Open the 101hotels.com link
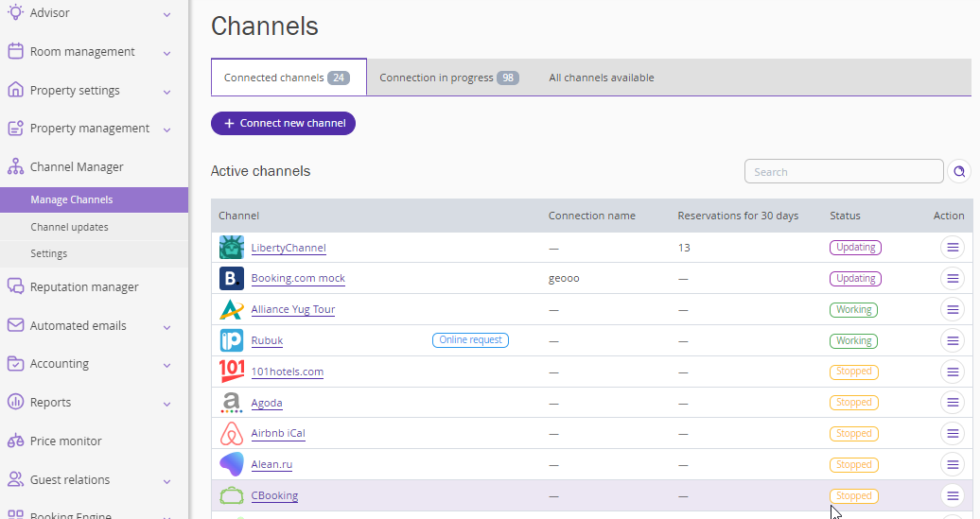 coord(288,372)
